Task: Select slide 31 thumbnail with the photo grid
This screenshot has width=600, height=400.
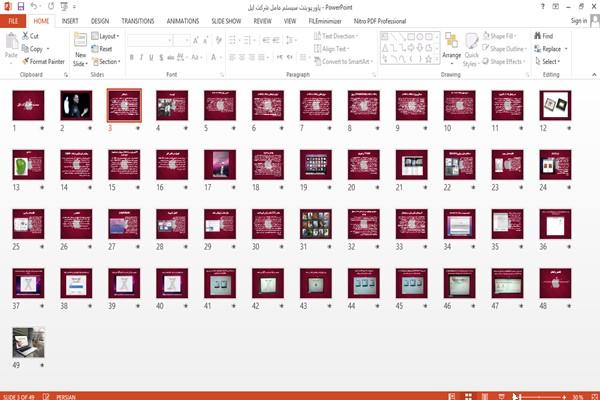Action: pos(316,224)
